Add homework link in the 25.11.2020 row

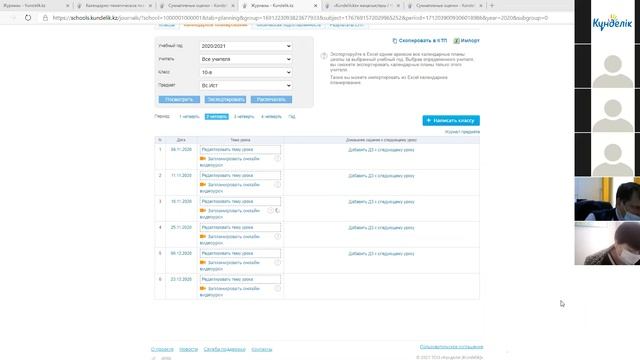point(381,228)
